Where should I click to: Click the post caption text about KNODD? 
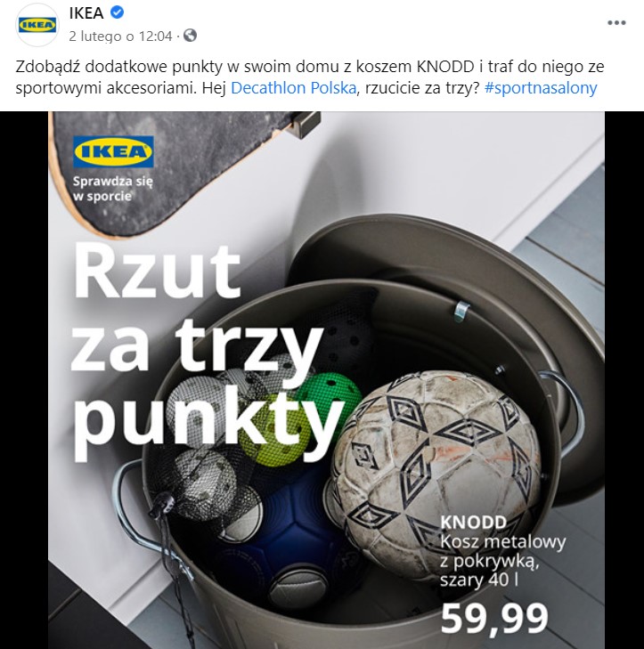[310, 77]
